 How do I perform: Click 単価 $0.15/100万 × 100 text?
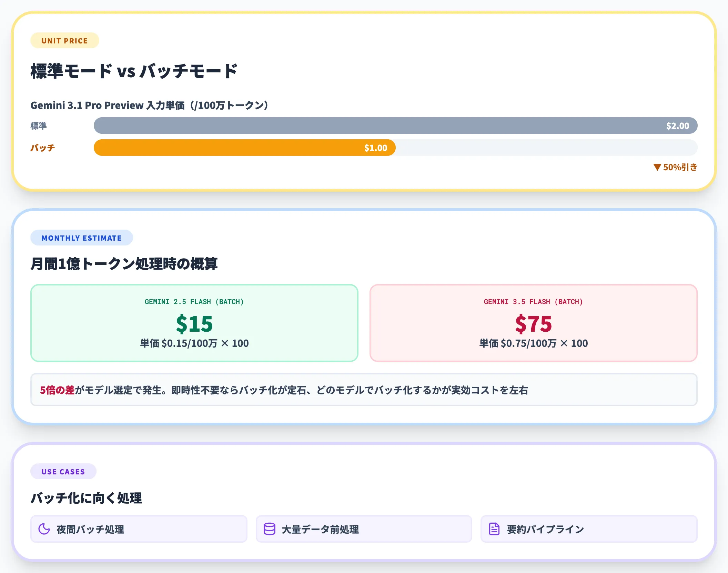(x=194, y=343)
